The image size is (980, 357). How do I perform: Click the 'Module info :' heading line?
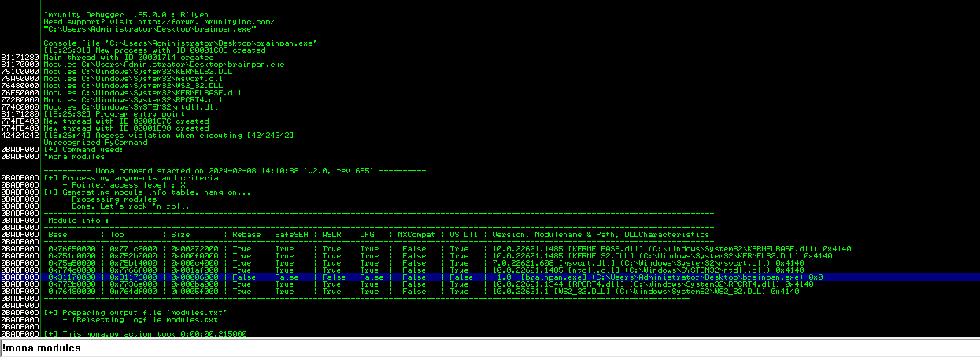[x=78, y=221]
